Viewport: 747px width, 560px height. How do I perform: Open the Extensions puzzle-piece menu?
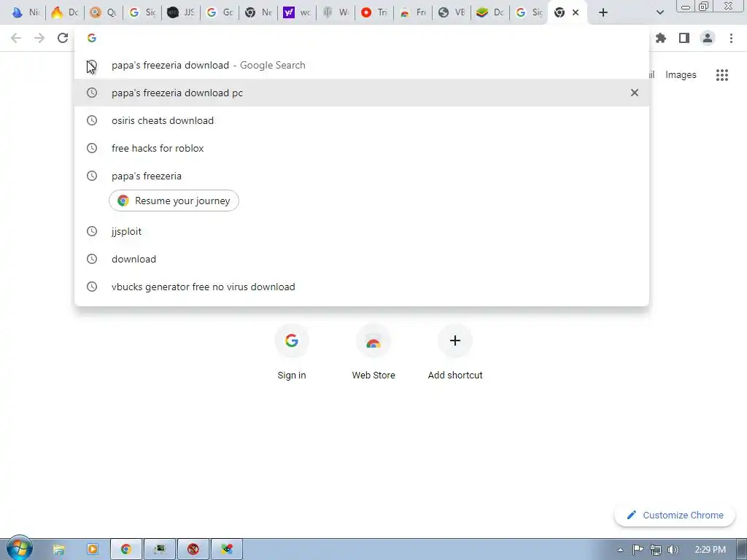pyautogui.click(x=661, y=38)
